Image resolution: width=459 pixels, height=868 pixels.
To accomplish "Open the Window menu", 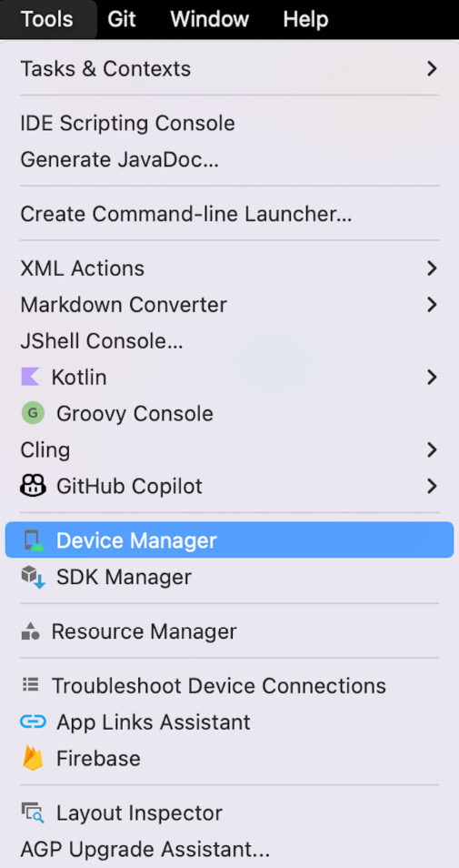I will coord(210,19).
